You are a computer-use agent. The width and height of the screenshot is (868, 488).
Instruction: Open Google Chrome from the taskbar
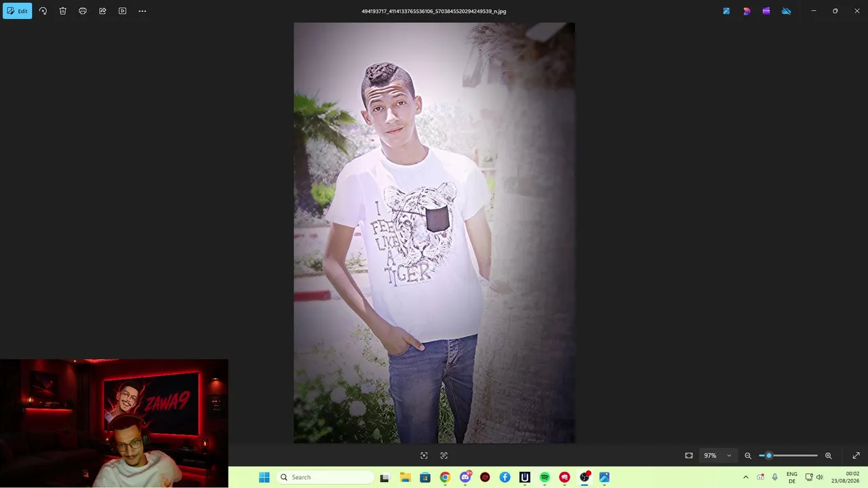[x=445, y=477]
